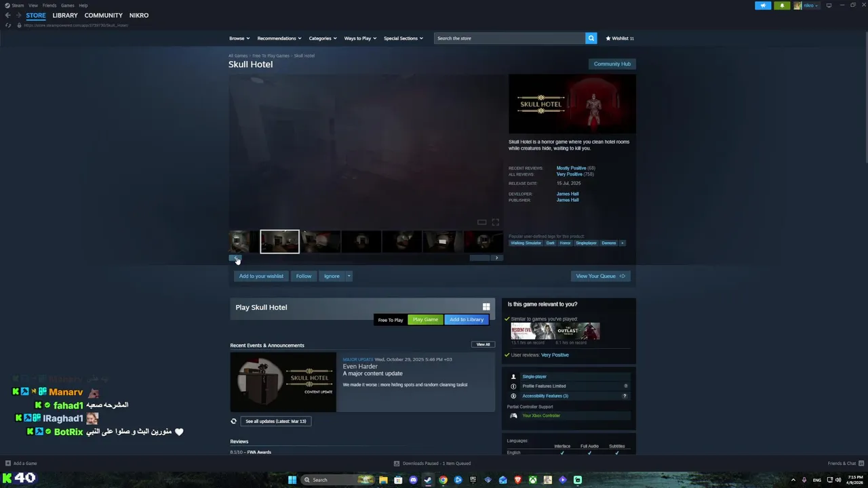This screenshot has width=868, height=488.
Task: Open the announcements megaphone button
Action: (x=763, y=5)
